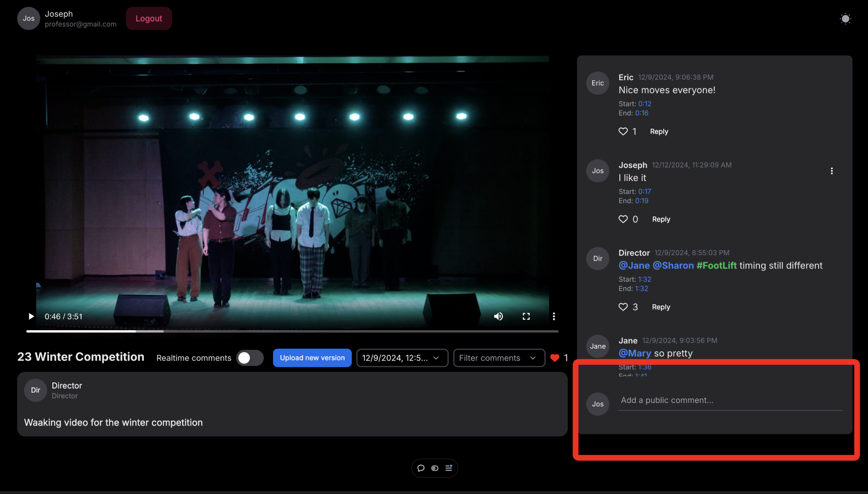Enter fullscreen mode on the video

click(x=526, y=316)
